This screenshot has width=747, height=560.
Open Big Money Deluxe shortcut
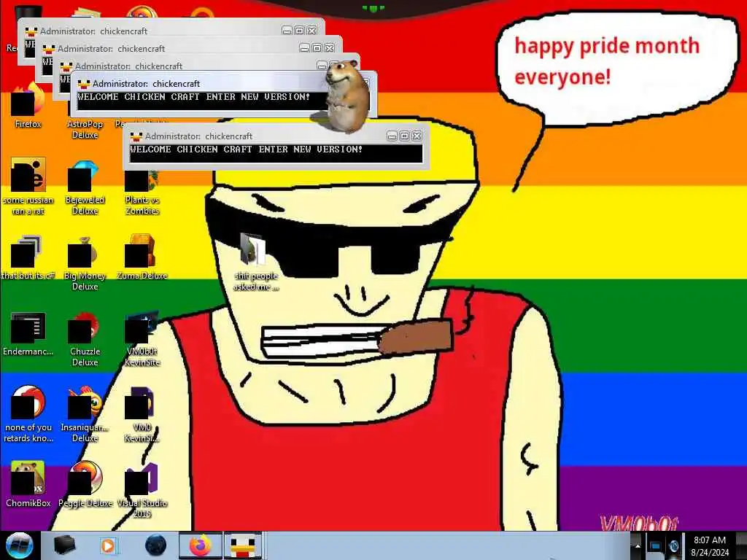(85, 262)
